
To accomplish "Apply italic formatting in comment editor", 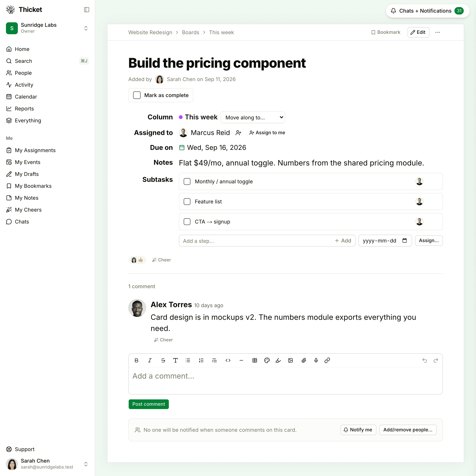I will pos(150,361).
